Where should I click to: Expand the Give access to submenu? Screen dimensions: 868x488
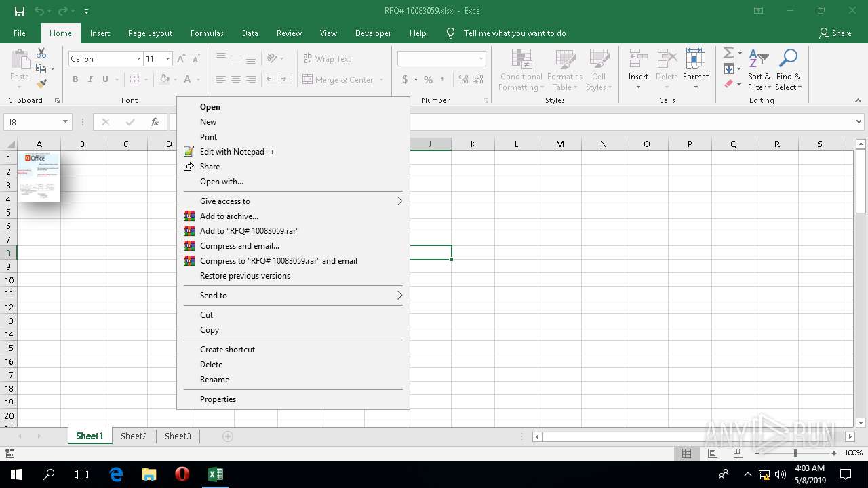pyautogui.click(x=293, y=201)
